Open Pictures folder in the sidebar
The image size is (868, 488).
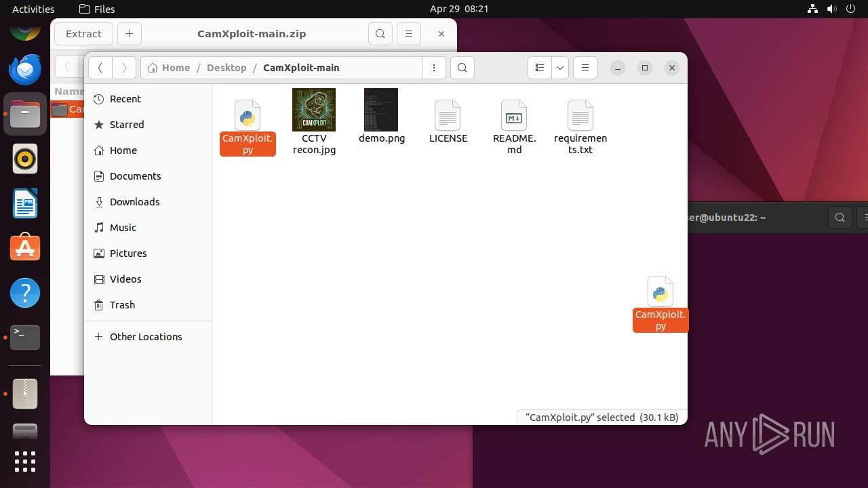click(x=148, y=253)
